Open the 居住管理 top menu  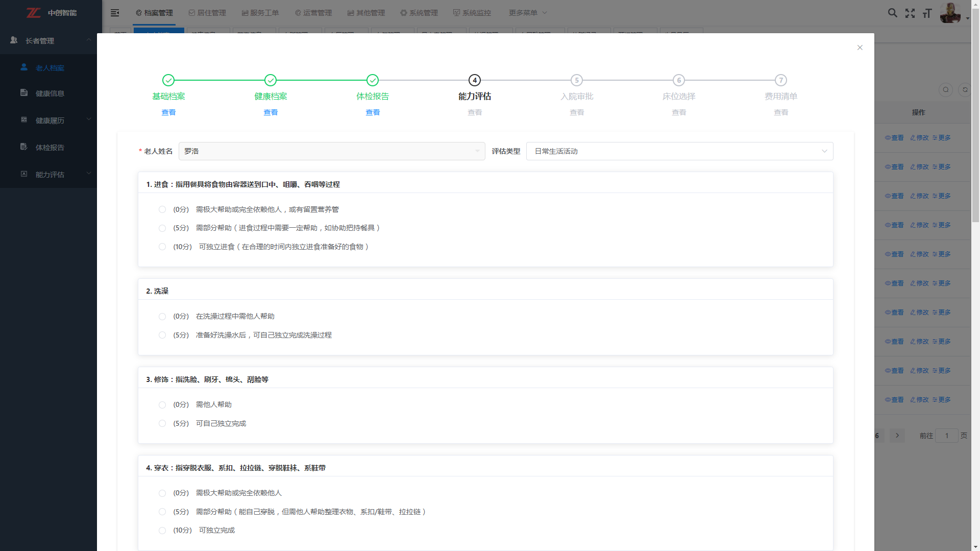(x=207, y=13)
